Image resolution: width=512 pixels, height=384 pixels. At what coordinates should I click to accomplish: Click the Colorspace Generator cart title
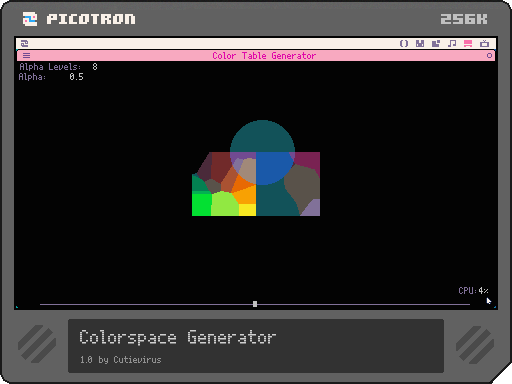pyautogui.click(x=178, y=337)
